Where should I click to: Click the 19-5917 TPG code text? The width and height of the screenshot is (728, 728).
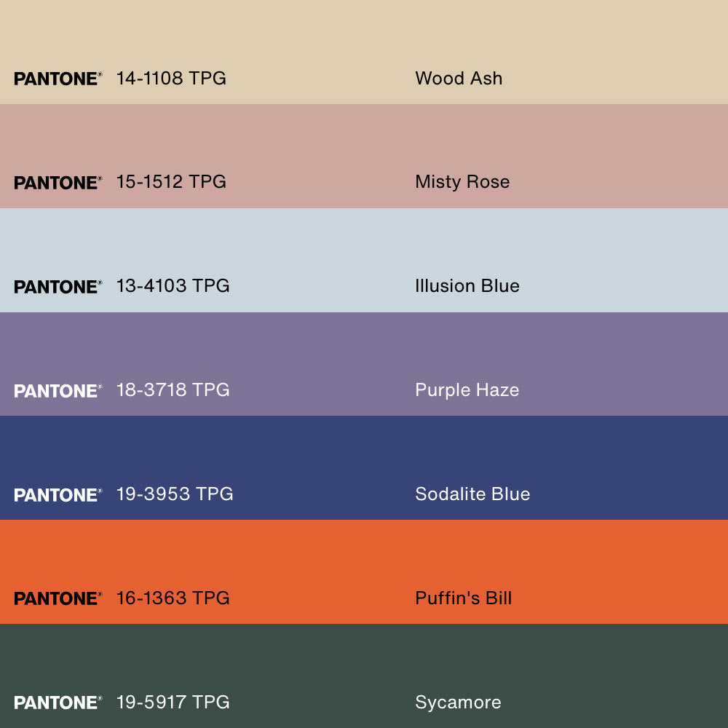point(173,703)
